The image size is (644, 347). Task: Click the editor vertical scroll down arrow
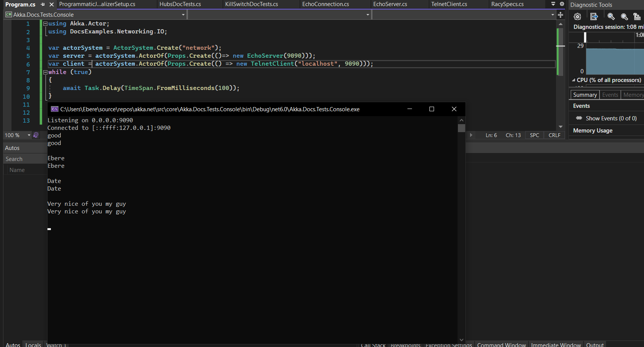click(560, 127)
